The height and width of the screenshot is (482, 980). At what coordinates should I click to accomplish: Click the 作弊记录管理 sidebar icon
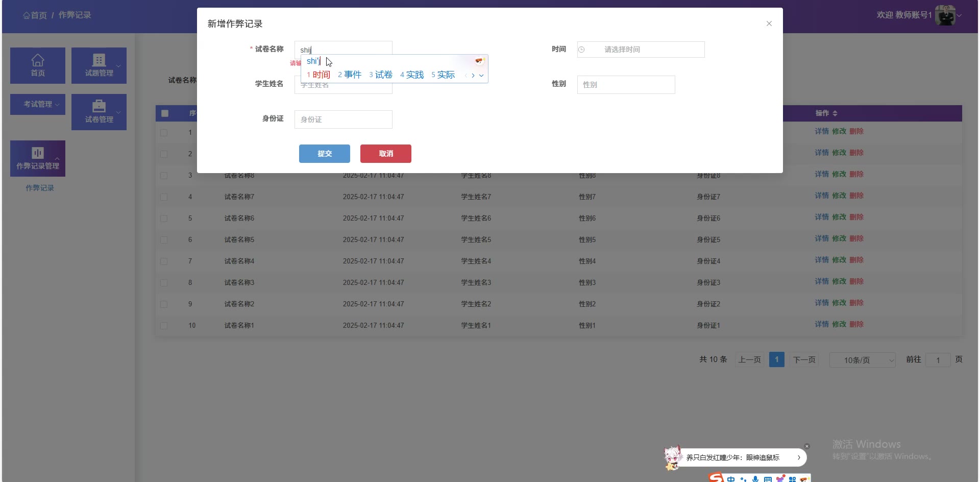pos(38,153)
